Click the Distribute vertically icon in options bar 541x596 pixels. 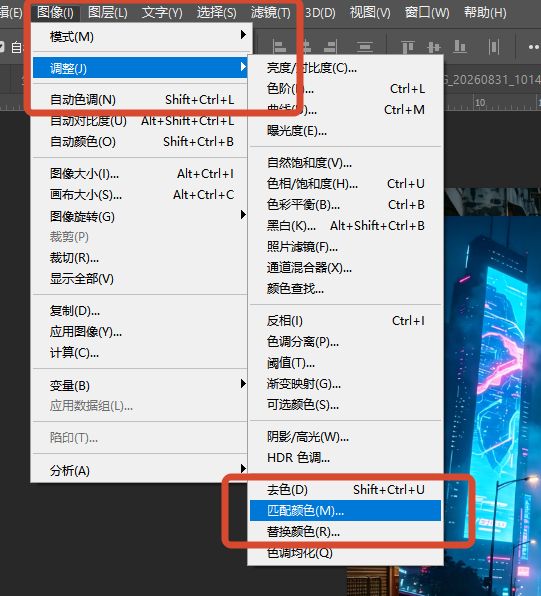click(x=365, y=47)
